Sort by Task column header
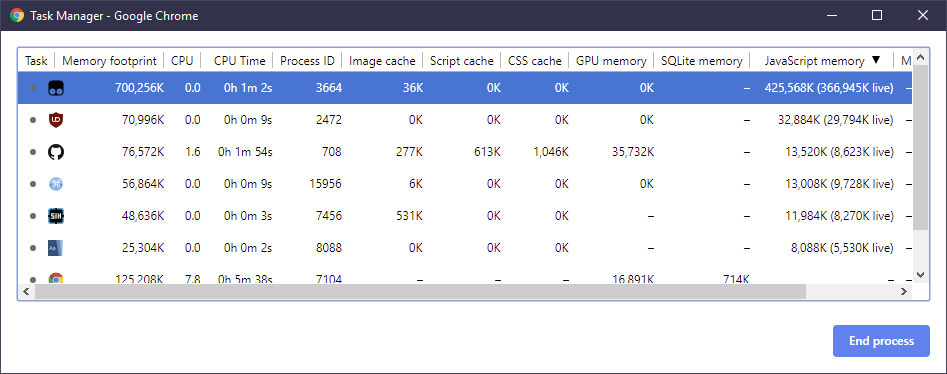The width and height of the screenshot is (947, 374). pos(36,60)
